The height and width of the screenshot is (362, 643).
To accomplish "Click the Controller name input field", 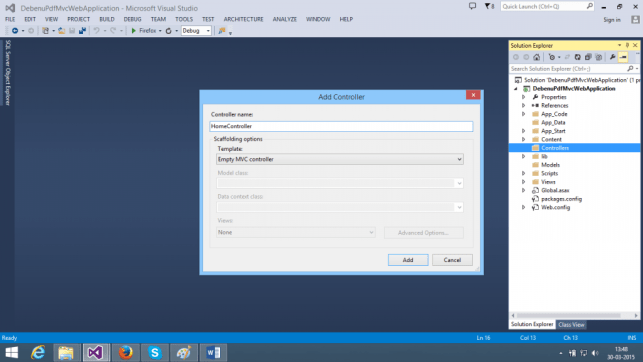I will click(341, 126).
